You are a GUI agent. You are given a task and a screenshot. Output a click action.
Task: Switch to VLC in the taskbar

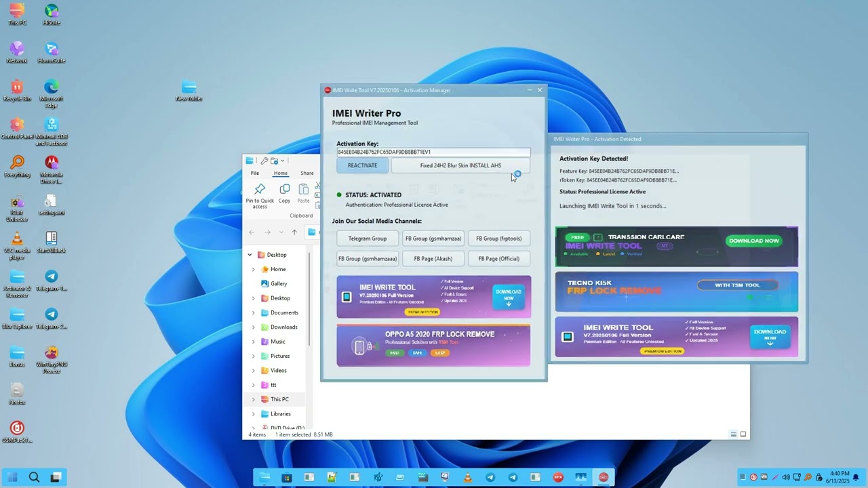467,477
